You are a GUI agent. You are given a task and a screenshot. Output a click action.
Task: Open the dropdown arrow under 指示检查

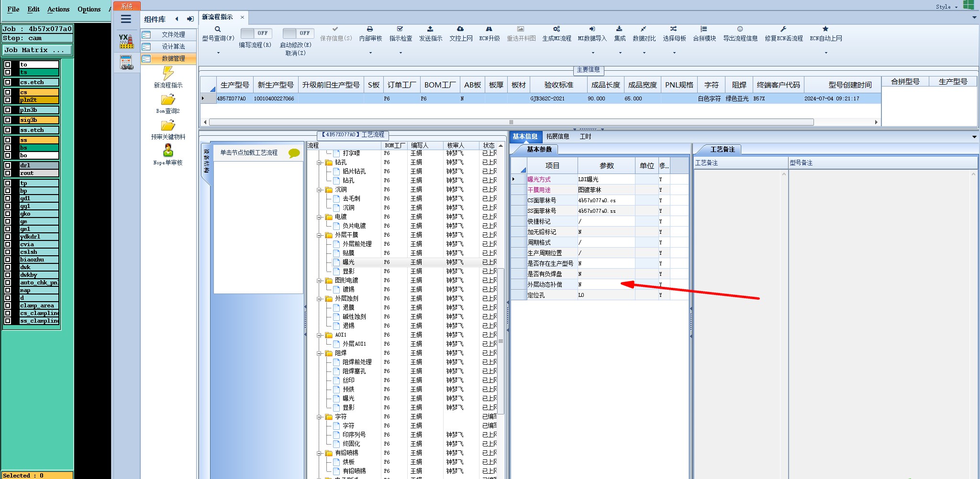401,53
